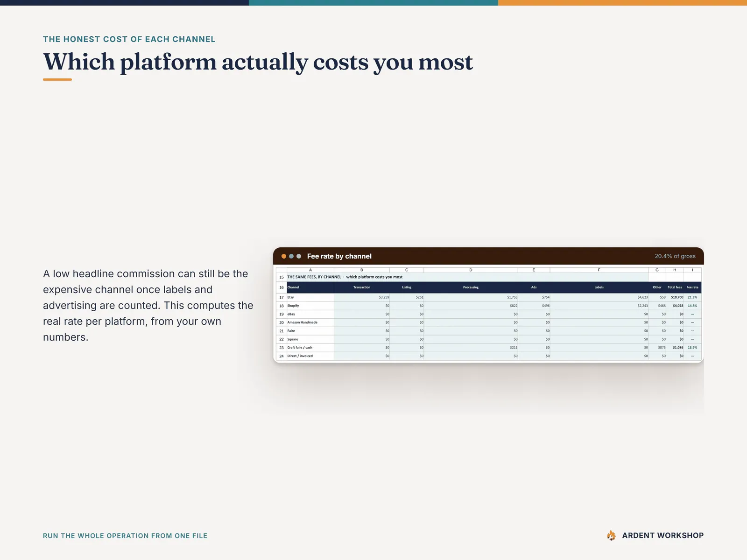The image size is (747, 560).
Task: Click Shopify processing value $822
Action: (514, 306)
